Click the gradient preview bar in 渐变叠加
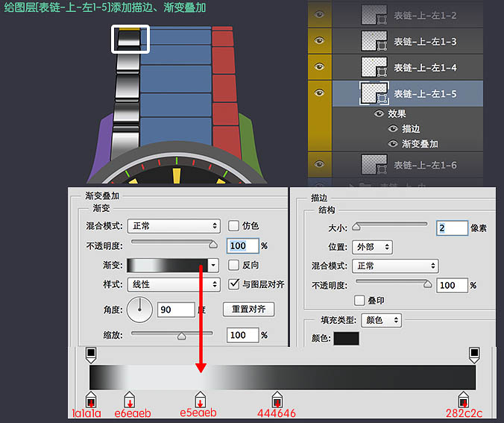The height and width of the screenshot is (423, 504). click(167, 266)
